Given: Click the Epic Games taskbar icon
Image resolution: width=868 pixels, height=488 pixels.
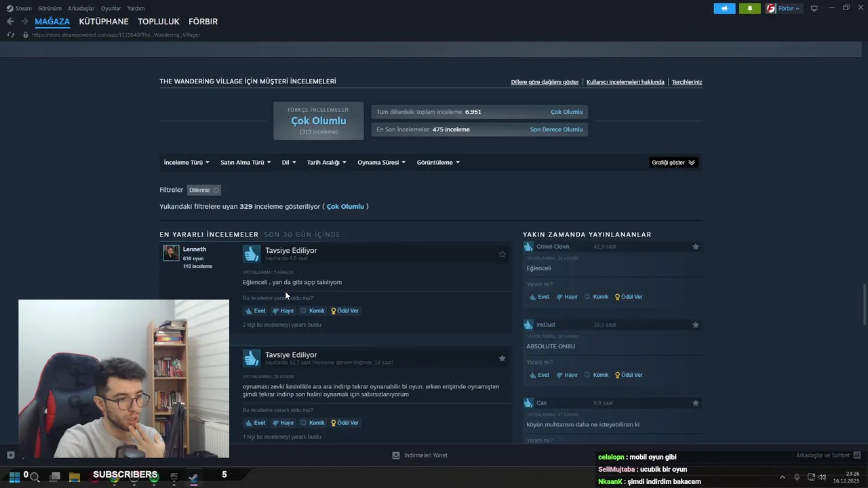Looking at the screenshot, I should pyautogui.click(x=174, y=477).
